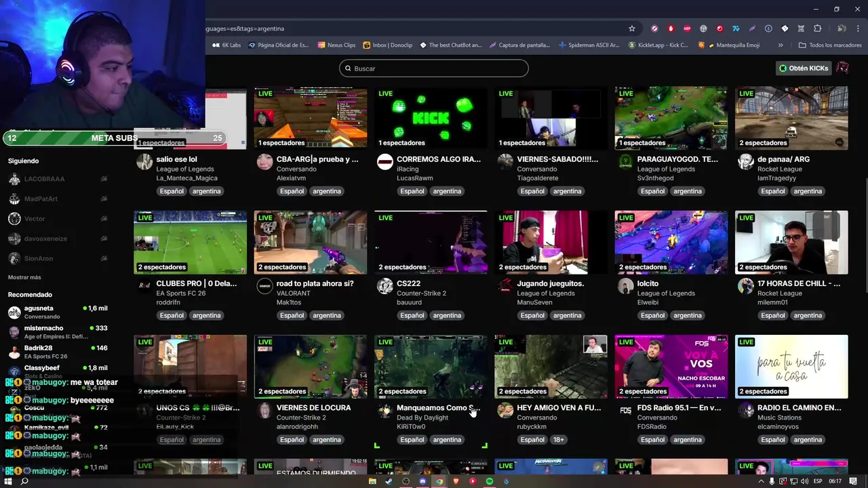Open the Captura de pantalla bookmark
This screenshot has width=868, height=488.
pos(519,45)
